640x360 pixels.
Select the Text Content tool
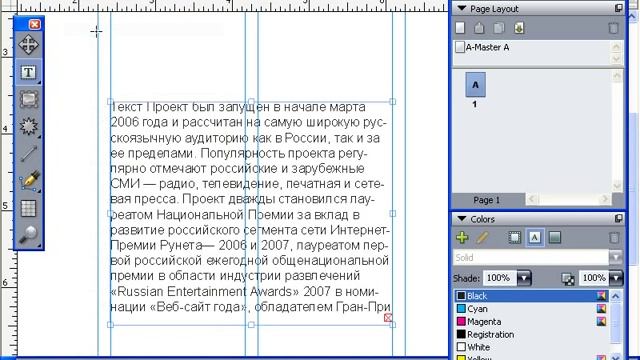pyautogui.click(x=29, y=72)
